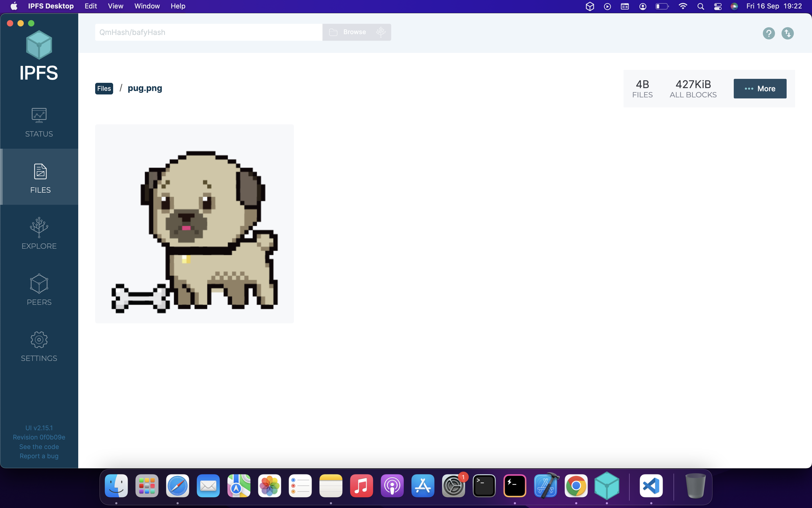Open the Trash from the dock
This screenshot has width=812, height=508.
coord(696,486)
